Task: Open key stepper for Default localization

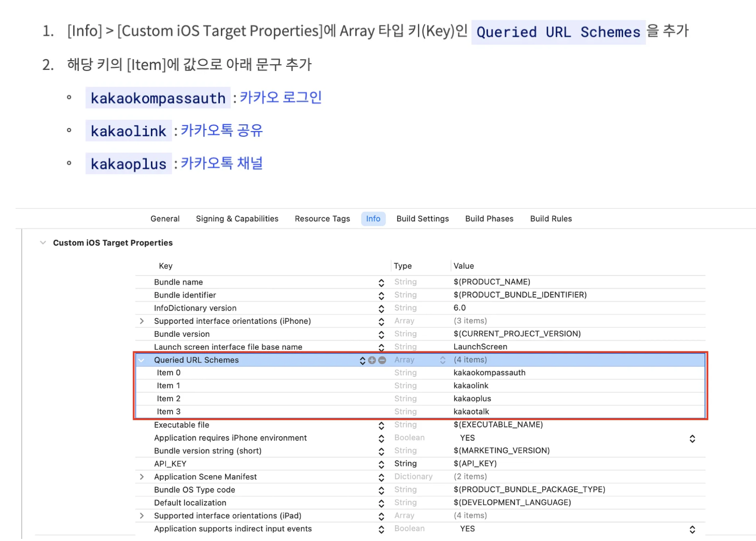Action: coord(381,503)
